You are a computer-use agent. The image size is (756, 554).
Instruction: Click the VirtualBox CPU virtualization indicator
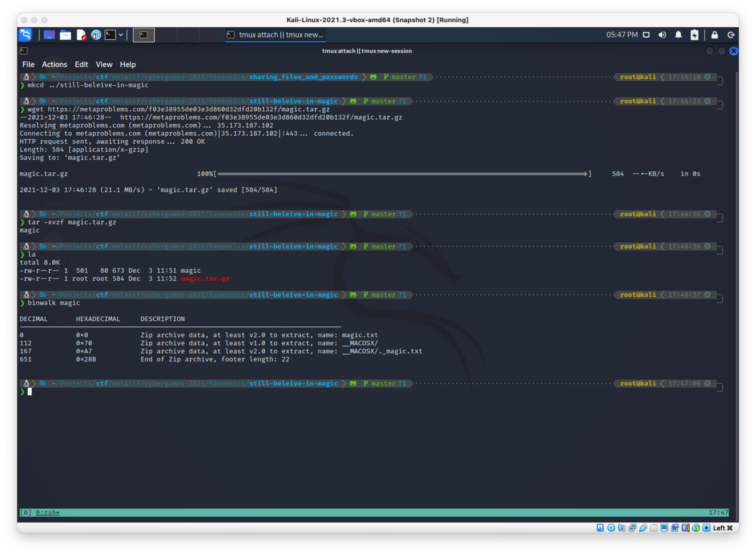[x=685, y=528]
